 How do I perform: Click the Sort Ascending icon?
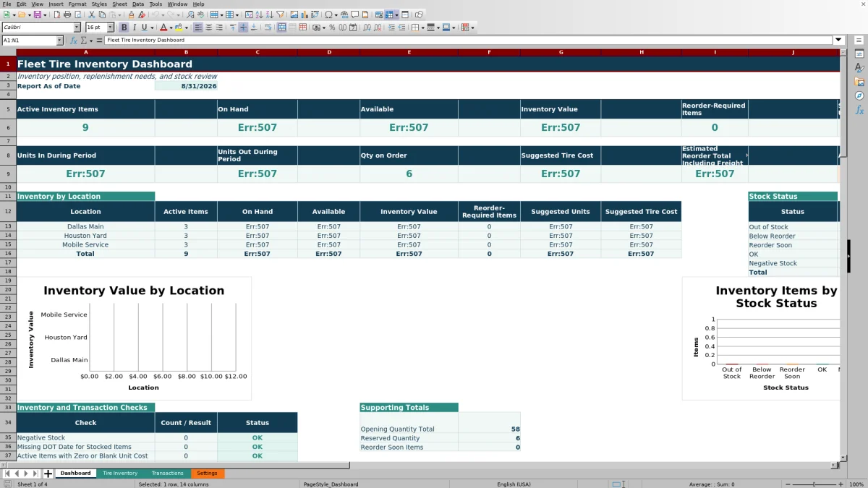(259, 14)
